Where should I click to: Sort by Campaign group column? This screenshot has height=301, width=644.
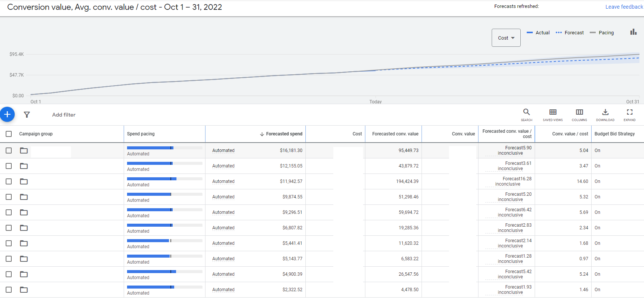click(36, 134)
